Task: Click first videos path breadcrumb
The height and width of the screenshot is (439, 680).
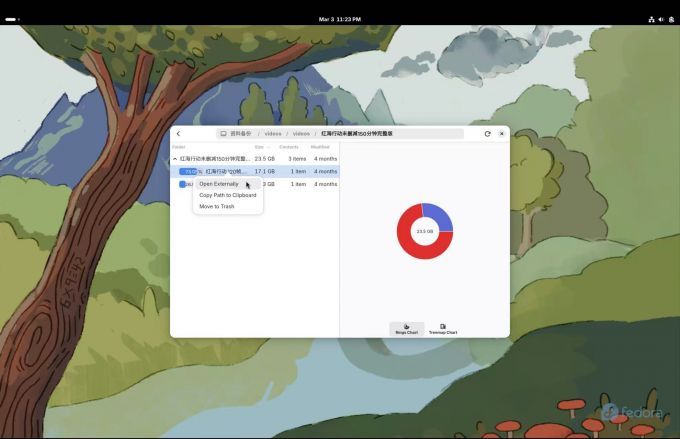Action: [x=273, y=133]
